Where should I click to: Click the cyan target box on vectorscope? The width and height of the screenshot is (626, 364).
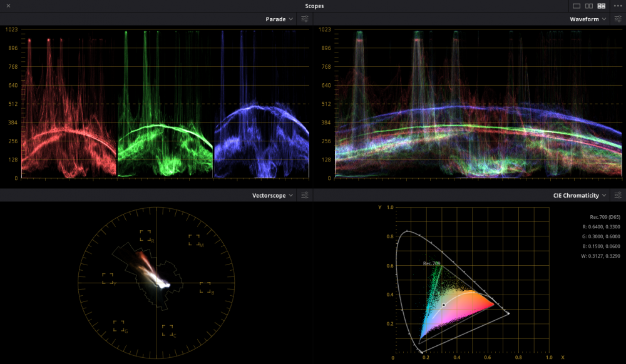click(167, 330)
